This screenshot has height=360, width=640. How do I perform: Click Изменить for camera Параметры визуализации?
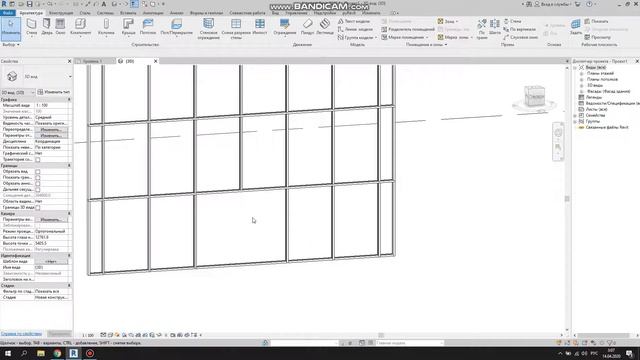pos(51,220)
